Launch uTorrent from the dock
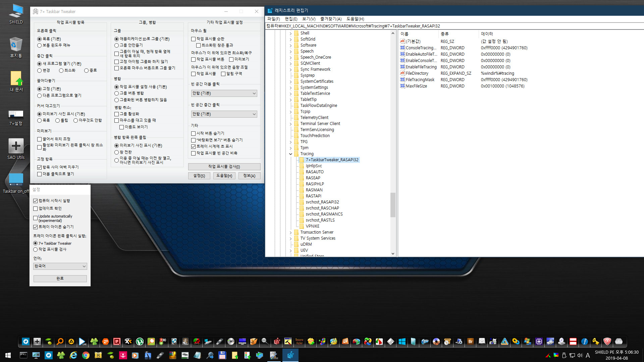This screenshot has height=362, width=644. (x=140, y=342)
